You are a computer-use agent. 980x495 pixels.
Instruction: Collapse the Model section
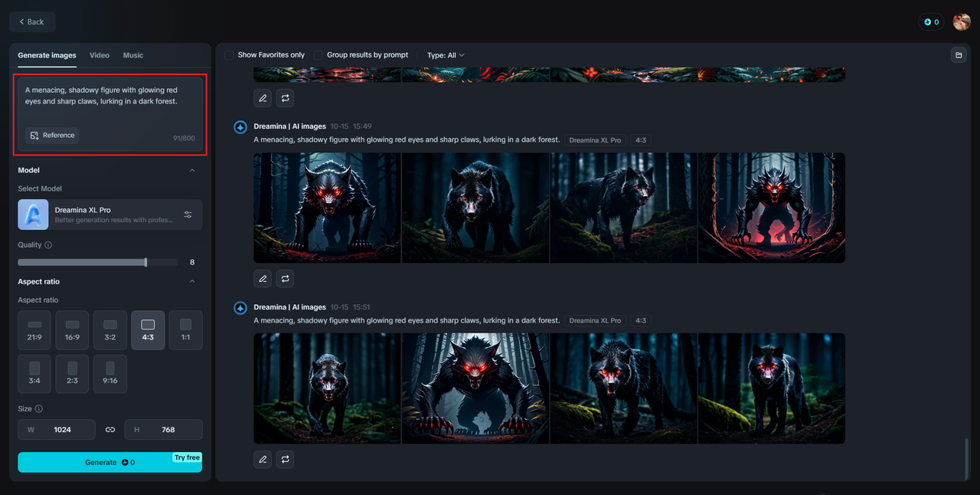click(x=192, y=170)
